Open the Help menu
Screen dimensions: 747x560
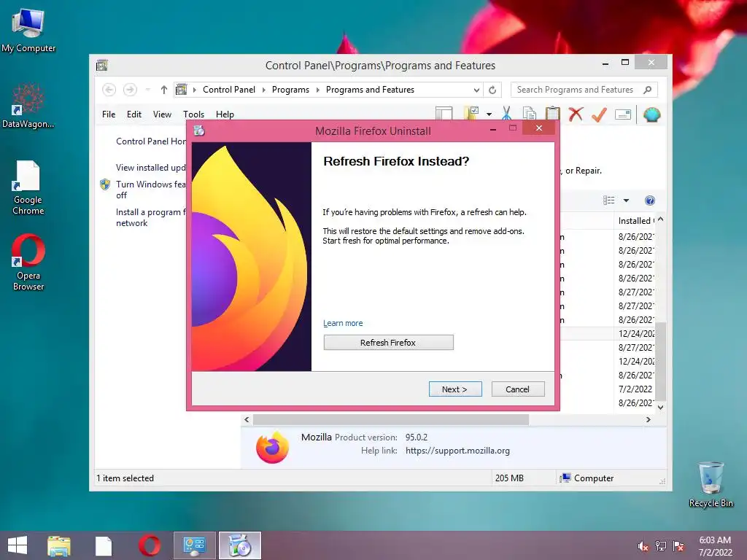(225, 114)
